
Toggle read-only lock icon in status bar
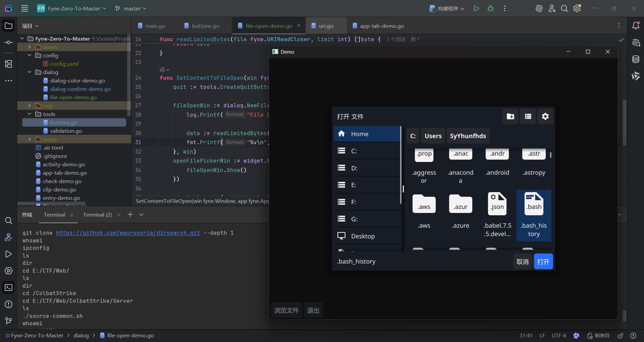621,336
